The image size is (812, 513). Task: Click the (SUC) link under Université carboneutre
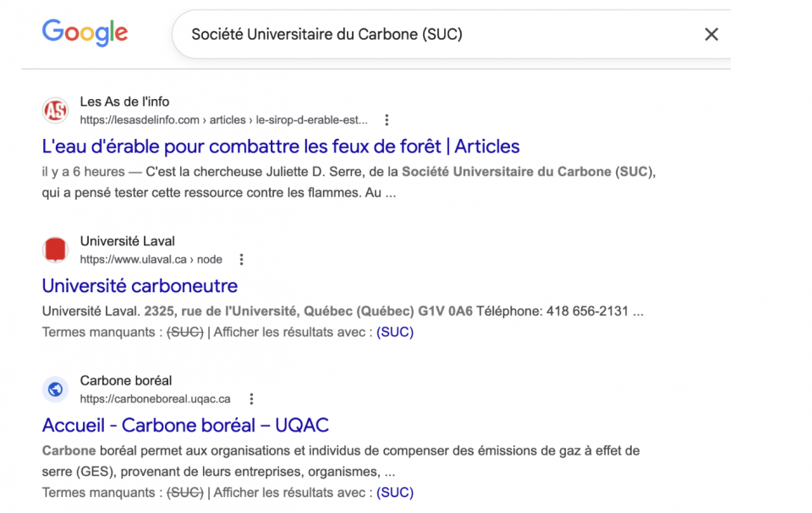pyautogui.click(x=394, y=332)
